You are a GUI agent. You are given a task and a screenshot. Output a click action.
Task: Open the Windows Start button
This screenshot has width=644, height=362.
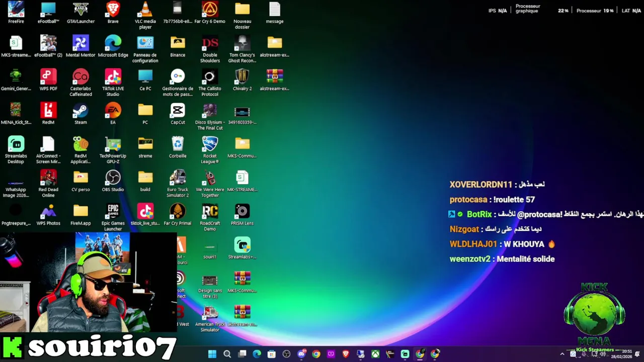(212, 354)
